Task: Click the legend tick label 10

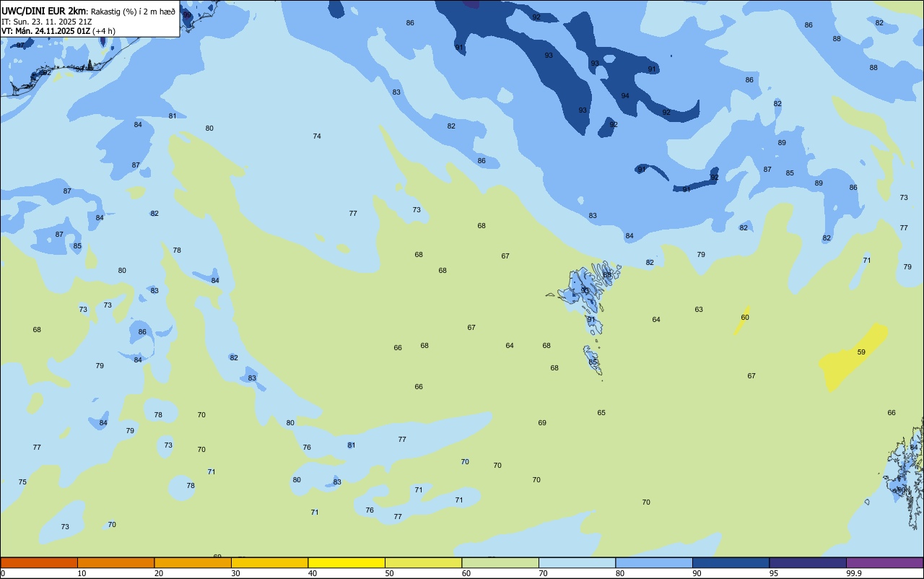Action: tap(82, 573)
